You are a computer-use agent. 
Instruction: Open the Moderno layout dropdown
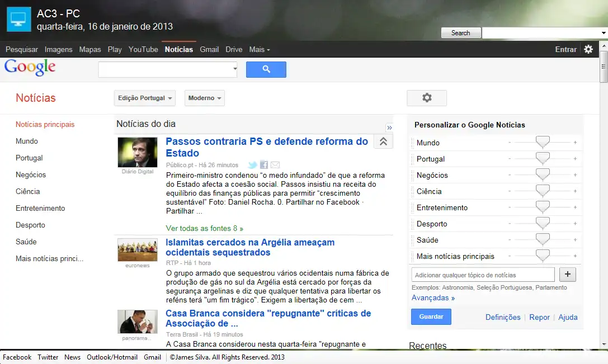click(x=204, y=98)
